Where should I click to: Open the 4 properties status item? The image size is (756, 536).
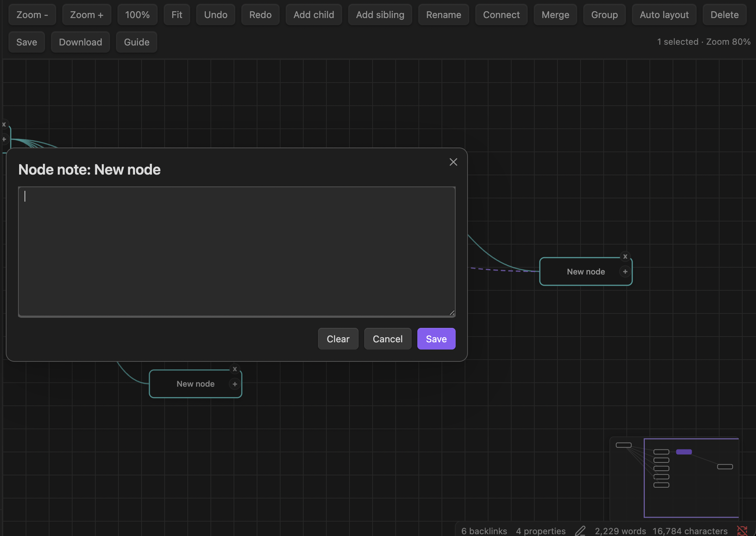(x=541, y=531)
